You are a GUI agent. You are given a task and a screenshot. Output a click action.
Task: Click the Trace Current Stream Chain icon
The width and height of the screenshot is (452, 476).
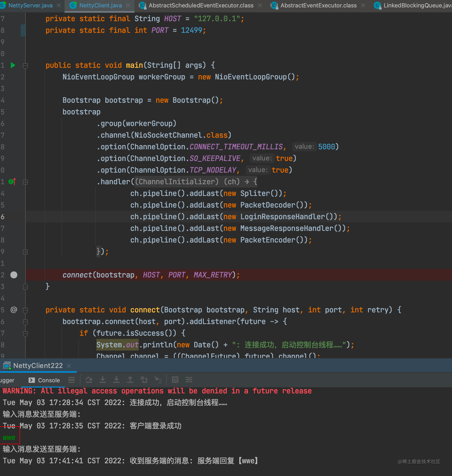coord(189,380)
